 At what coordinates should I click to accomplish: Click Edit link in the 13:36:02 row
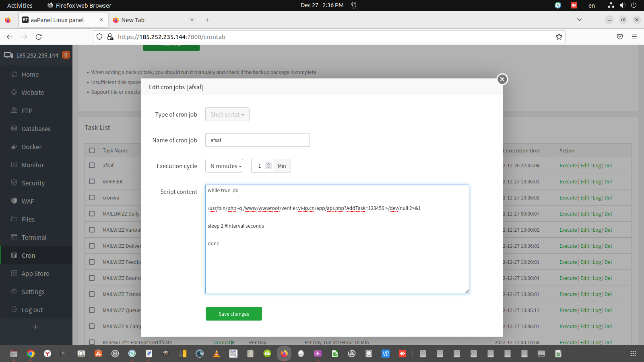click(585, 197)
